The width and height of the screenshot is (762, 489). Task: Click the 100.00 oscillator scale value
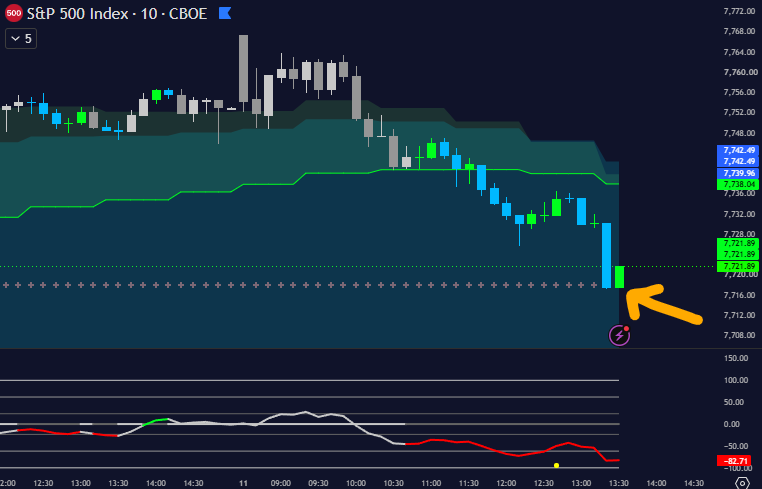click(736, 380)
